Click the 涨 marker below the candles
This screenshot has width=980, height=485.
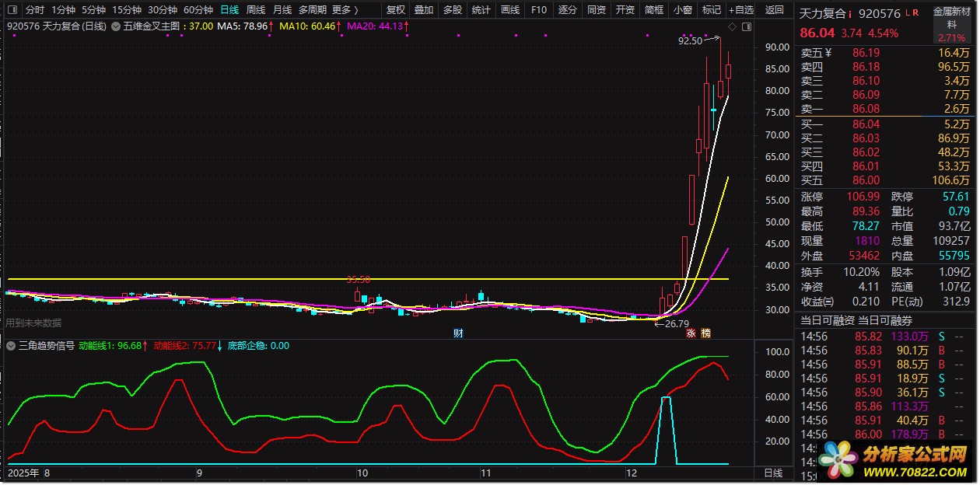pos(691,333)
